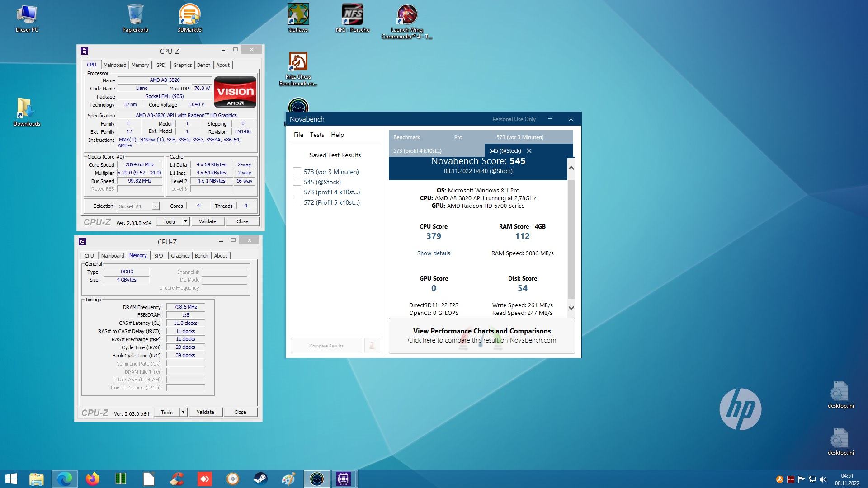Select the 573 (vor 3 Minuten) result tab
The image size is (868, 488).
(520, 137)
